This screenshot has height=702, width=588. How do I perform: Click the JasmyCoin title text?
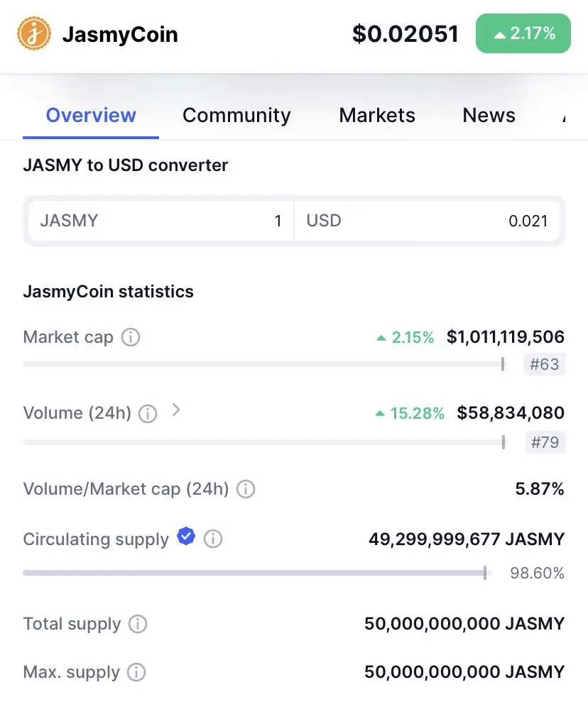[120, 35]
